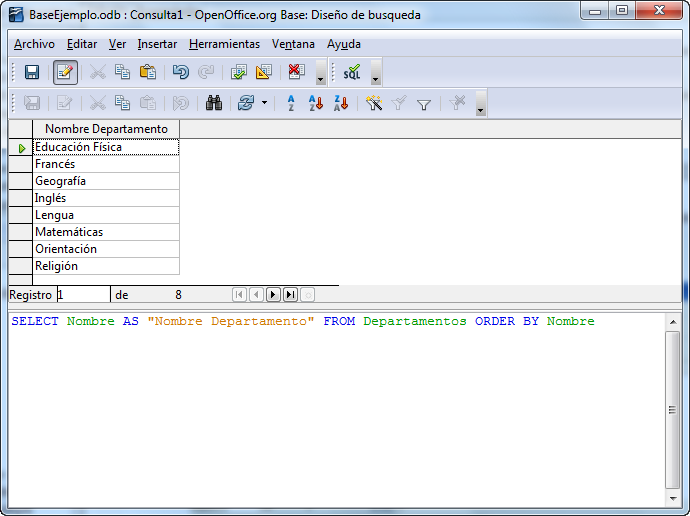Click the Copy icon in the data toolbar
The height and width of the screenshot is (516, 690).
pos(122,103)
